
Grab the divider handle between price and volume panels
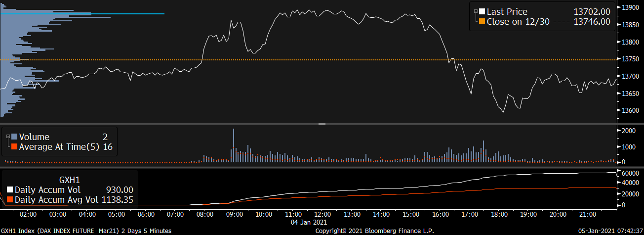pos(322,124)
